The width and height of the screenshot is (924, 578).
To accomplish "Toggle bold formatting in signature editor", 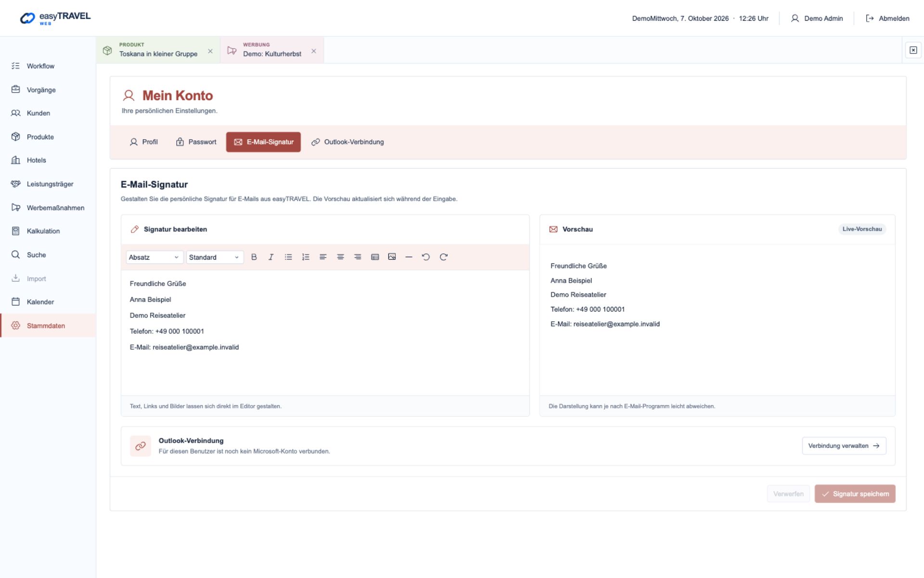I will [254, 257].
